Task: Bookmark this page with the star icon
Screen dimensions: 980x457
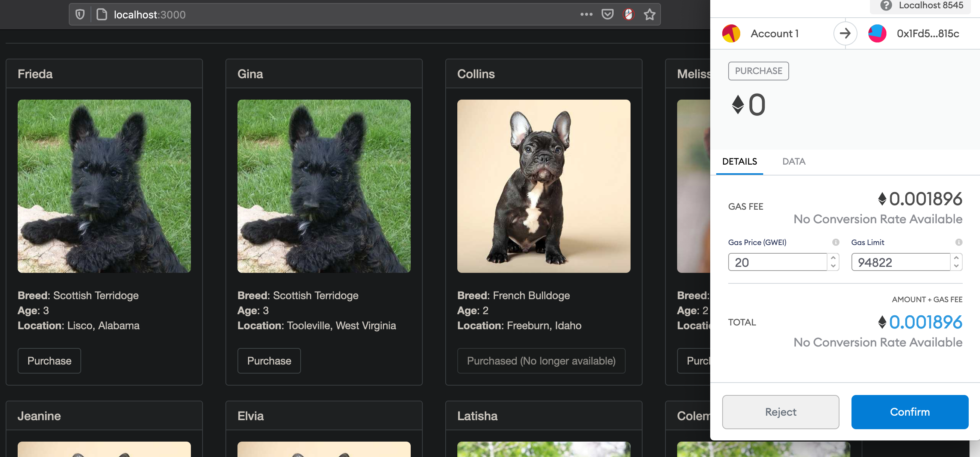Action: 649,14
